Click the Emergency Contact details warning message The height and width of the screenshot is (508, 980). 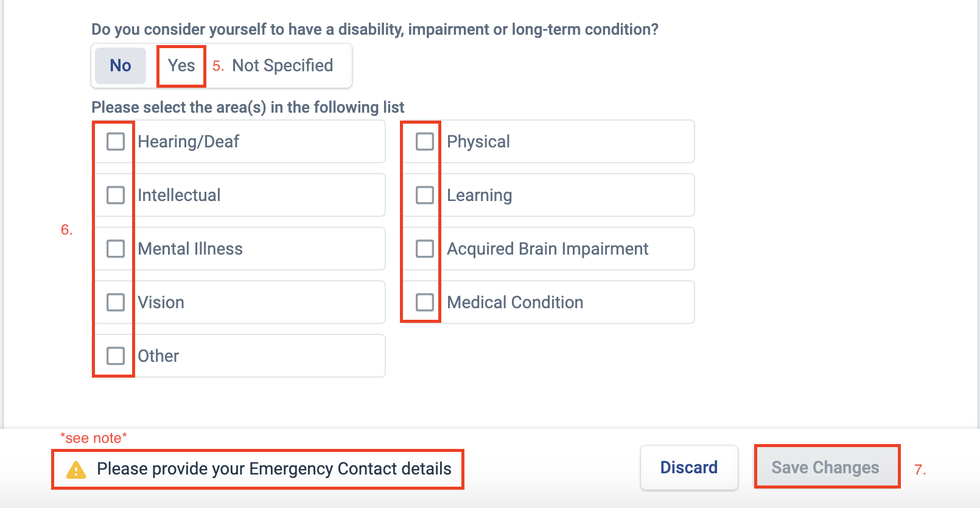(274, 469)
